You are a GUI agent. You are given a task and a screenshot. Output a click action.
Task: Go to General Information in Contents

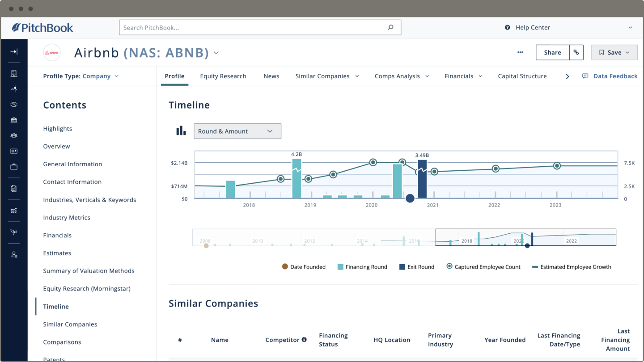tap(72, 164)
